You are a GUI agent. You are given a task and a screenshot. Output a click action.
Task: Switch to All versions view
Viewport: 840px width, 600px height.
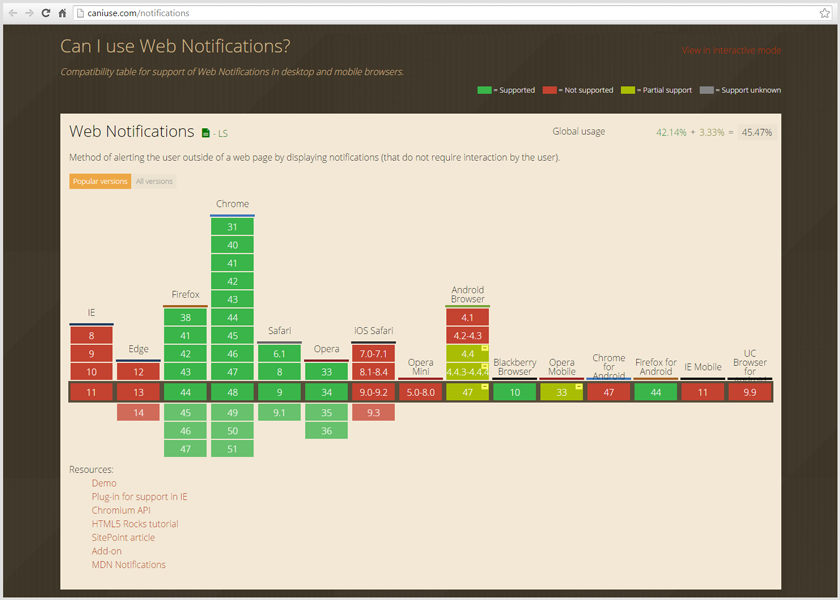point(154,181)
